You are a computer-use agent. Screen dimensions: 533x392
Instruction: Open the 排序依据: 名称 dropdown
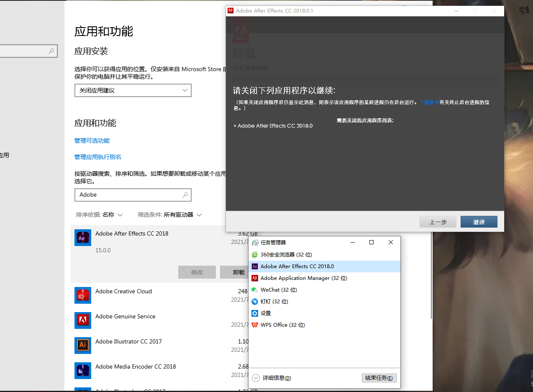100,215
